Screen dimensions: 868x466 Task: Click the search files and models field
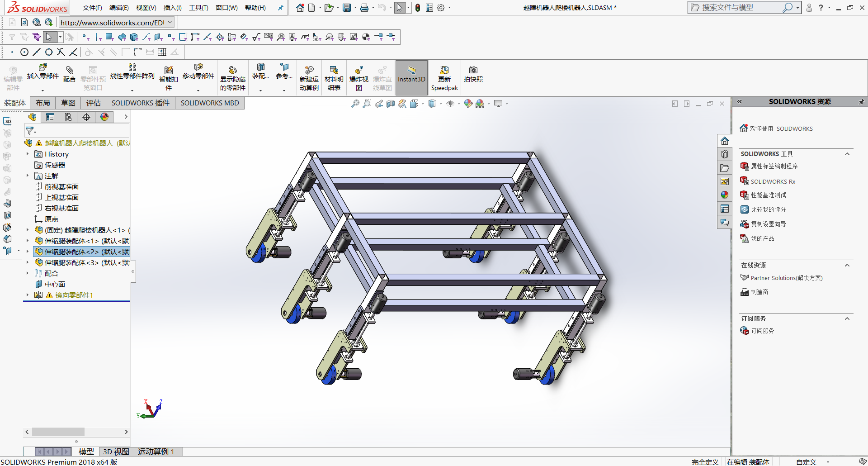tap(741, 8)
